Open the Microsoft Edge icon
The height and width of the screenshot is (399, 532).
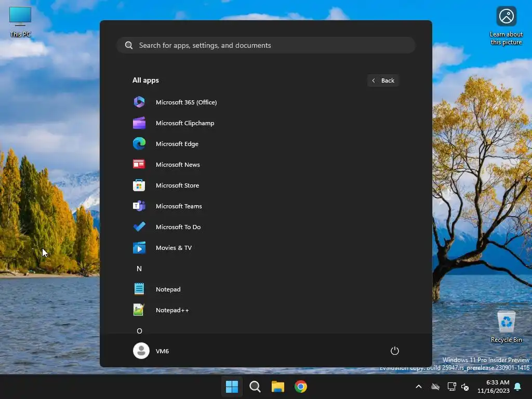point(139,143)
